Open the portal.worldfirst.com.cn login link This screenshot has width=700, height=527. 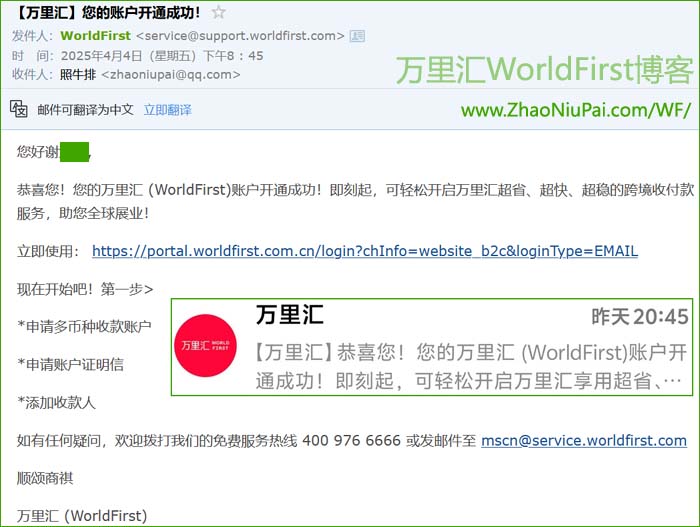[x=365, y=251]
